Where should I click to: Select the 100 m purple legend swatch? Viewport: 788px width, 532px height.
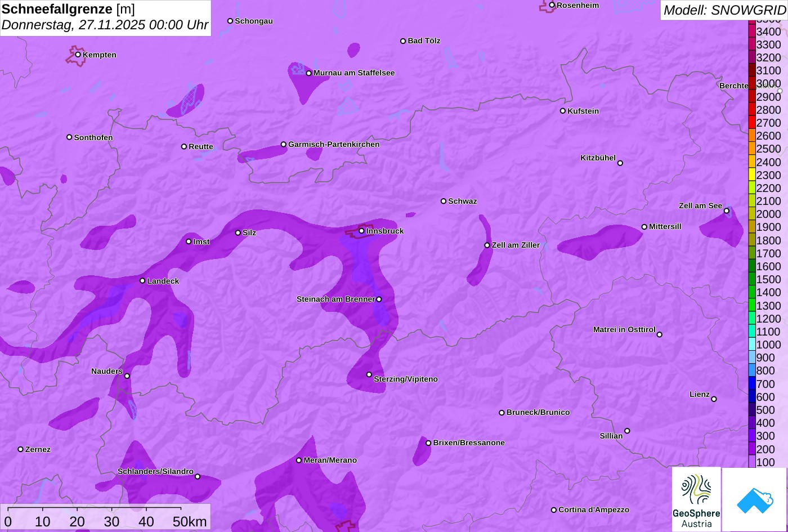pyautogui.click(x=752, y=462)
